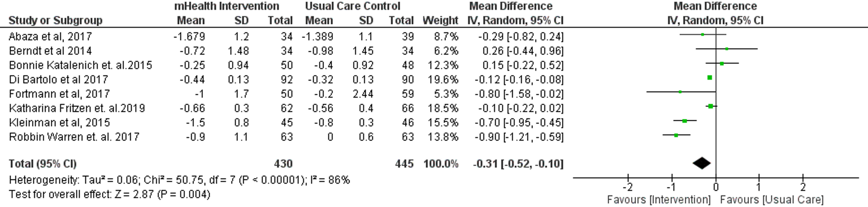Select the Bonnie Katalenich et. al.2015 study label
The width and height of the screenshot is (868, 207).
pos(80,65)
